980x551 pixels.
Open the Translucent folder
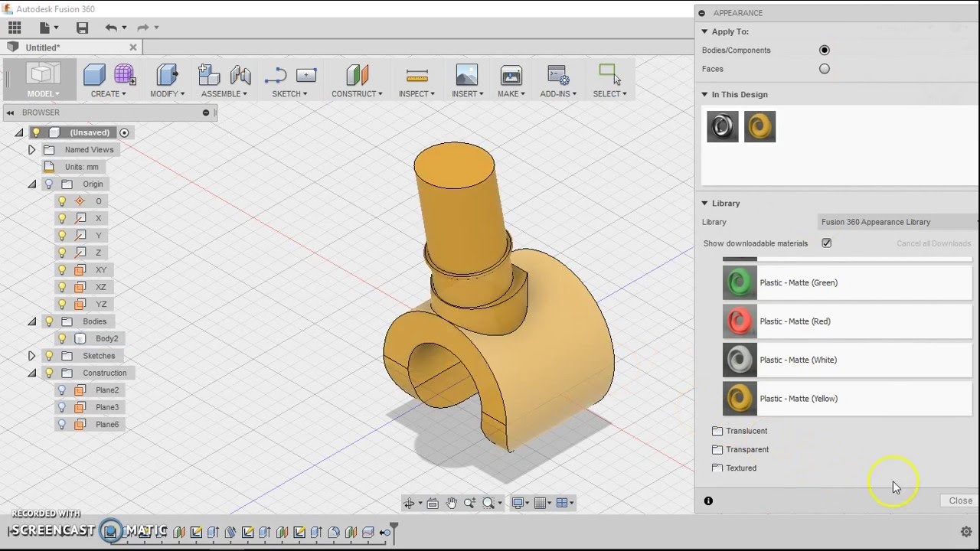[x=740, y=431]
